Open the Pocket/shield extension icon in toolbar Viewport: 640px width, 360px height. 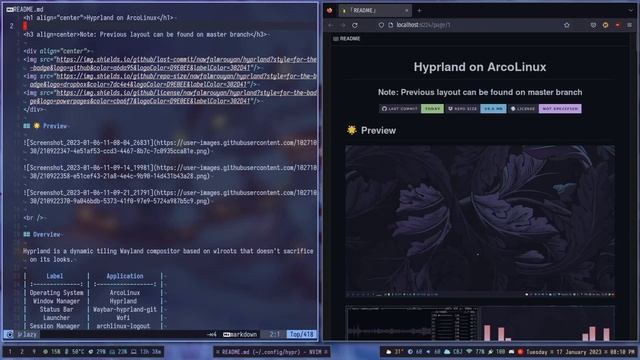(593, 25)
